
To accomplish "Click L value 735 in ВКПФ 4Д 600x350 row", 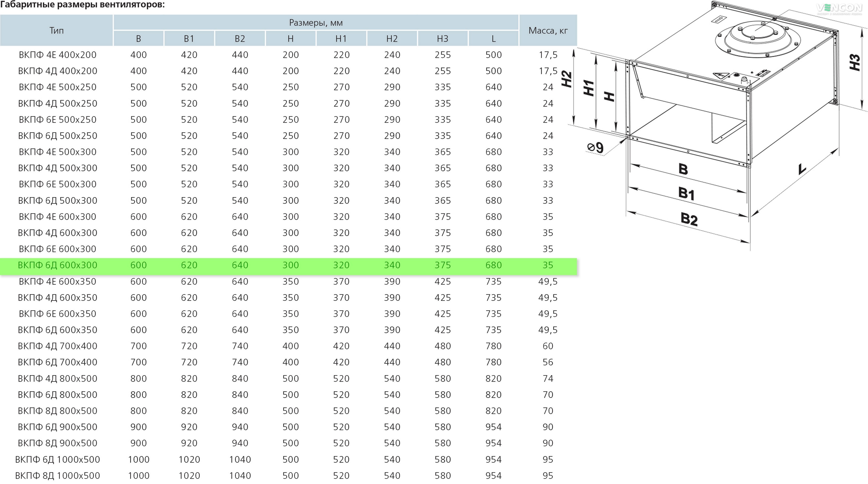I will (x=493, y=297).
